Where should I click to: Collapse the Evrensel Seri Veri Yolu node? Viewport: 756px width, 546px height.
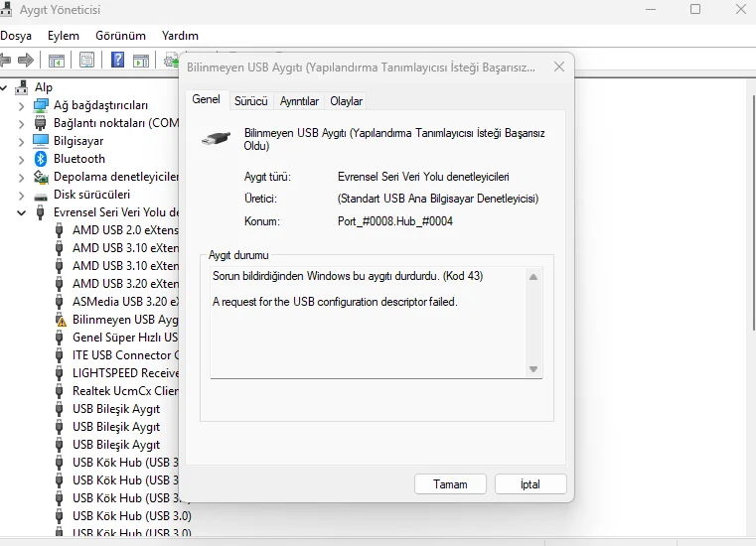(21, 212)
